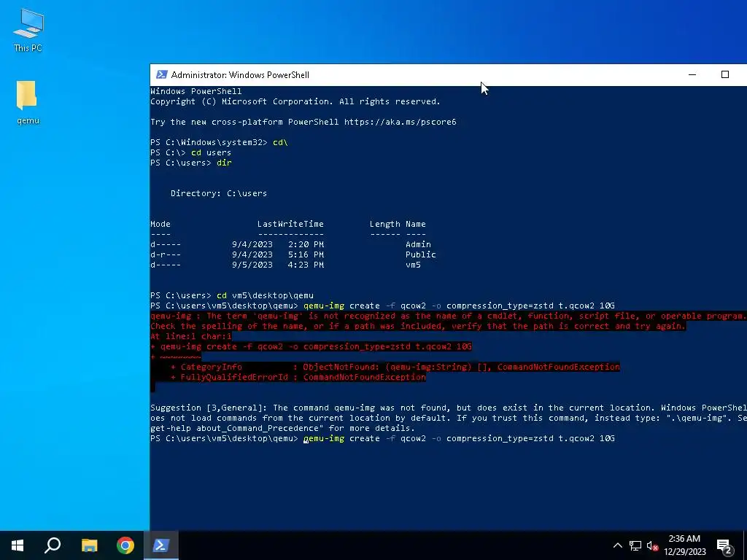747x560 pixels.
Task: Launch File Explorer from taskbar
Action: [x=89, y=545]
